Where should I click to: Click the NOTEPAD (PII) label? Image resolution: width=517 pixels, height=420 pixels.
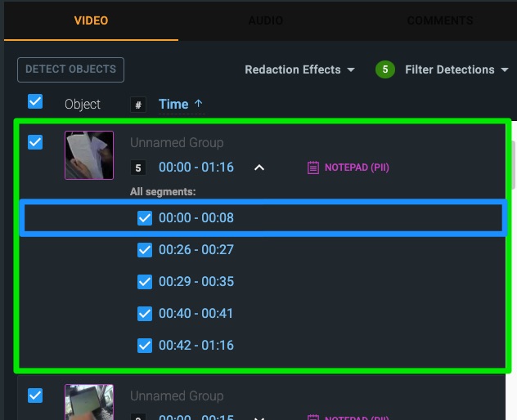(x=357, y=168)
